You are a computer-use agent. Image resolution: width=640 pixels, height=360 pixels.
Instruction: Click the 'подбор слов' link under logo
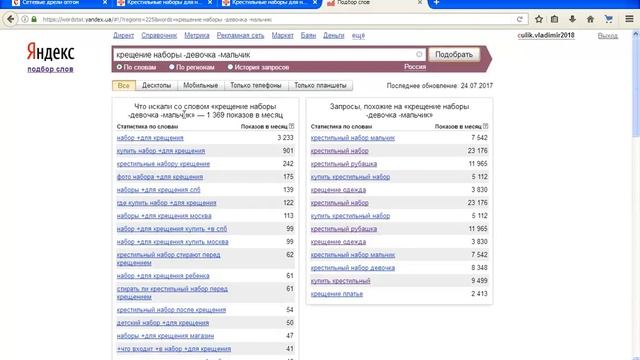click(x=50, y=69)
